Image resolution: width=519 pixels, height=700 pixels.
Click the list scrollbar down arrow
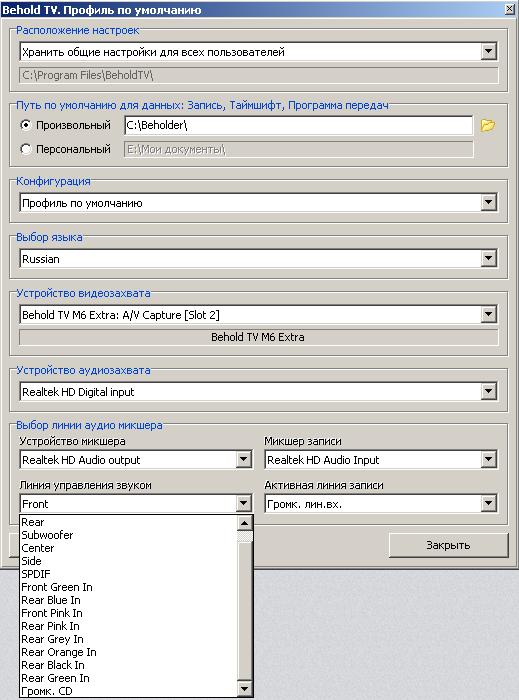point(245,689)
